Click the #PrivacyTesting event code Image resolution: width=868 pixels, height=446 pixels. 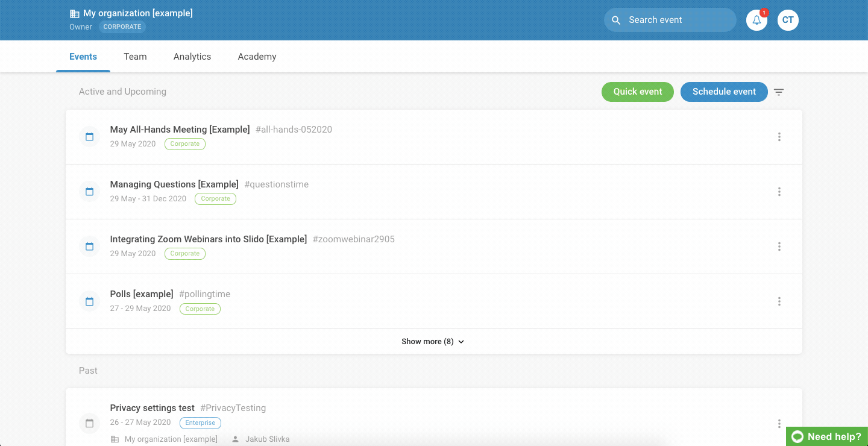[x=233, y=408]
